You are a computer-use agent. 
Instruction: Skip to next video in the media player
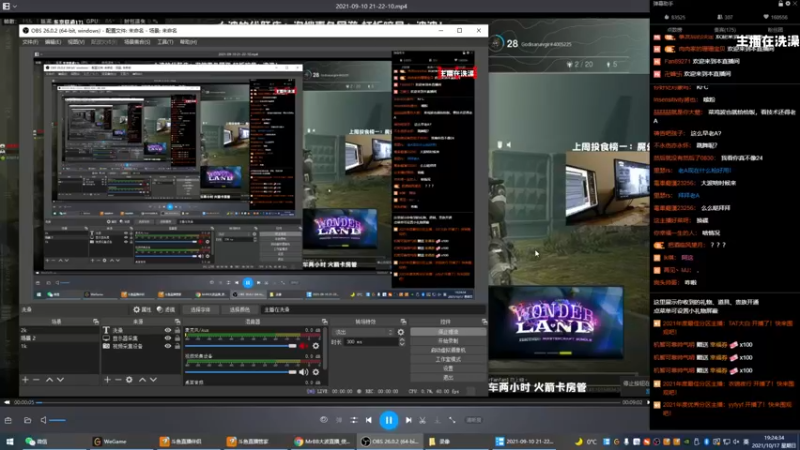point(409,420)
